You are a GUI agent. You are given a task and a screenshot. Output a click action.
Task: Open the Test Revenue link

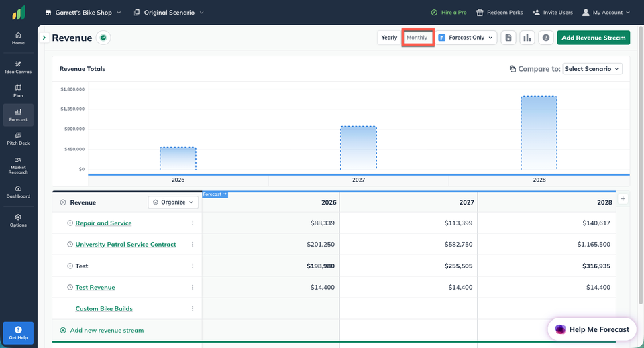pyautogui.click(x=95, y=287)
